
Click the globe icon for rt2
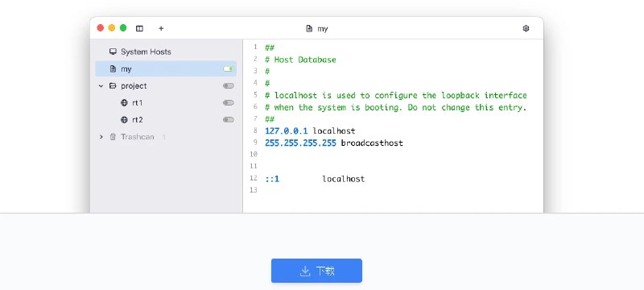pos(124,120)
